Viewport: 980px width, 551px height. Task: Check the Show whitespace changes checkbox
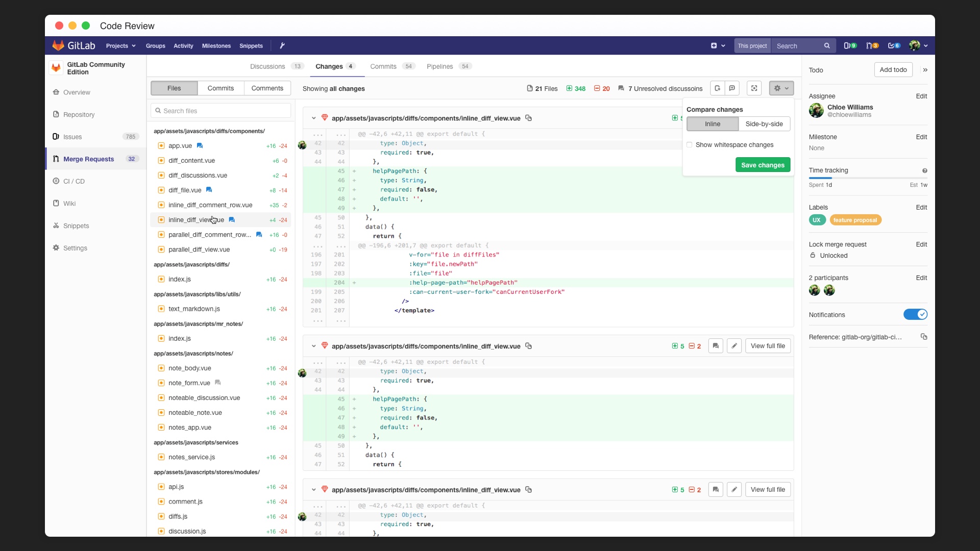click(690, 145)
